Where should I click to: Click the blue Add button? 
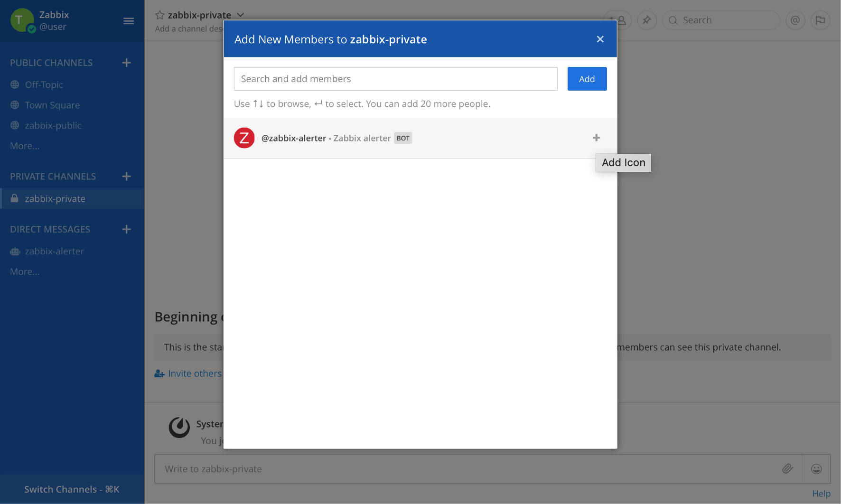[587, 79]
